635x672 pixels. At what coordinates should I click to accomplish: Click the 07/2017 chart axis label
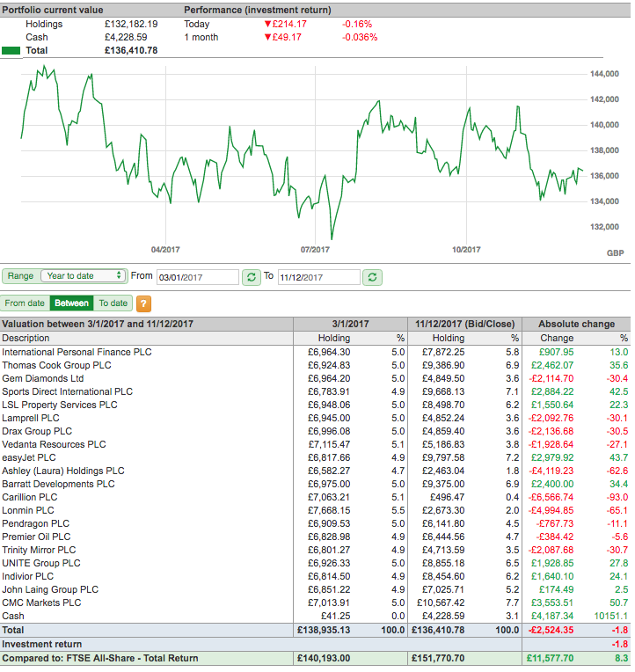315,250
